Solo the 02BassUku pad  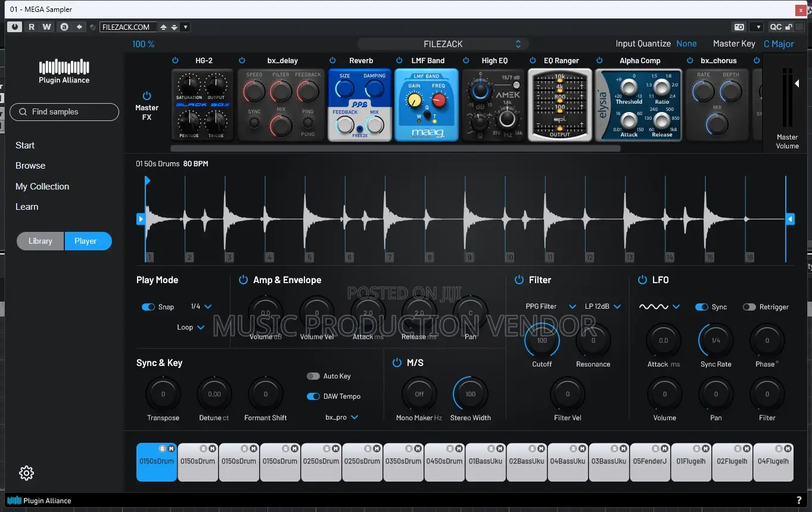point(531,448)
